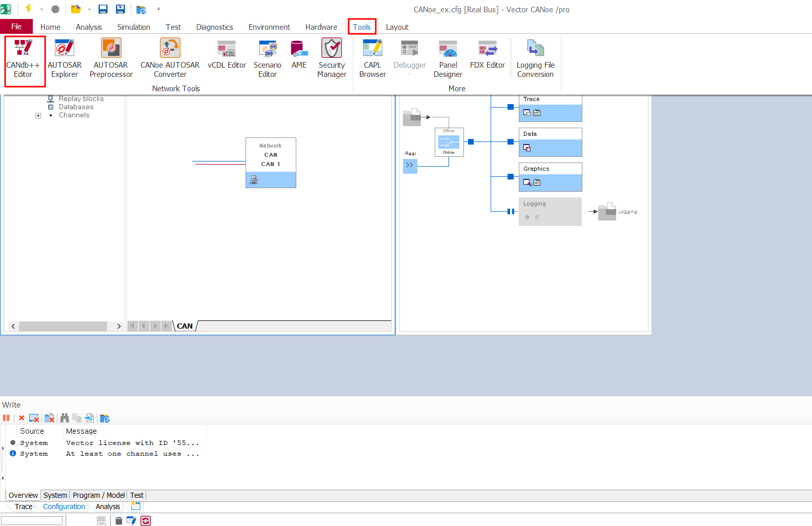Launch AUTOSAR Explorer
The height and width of the screenshot is (526, 812).
(x=65, y=59)
